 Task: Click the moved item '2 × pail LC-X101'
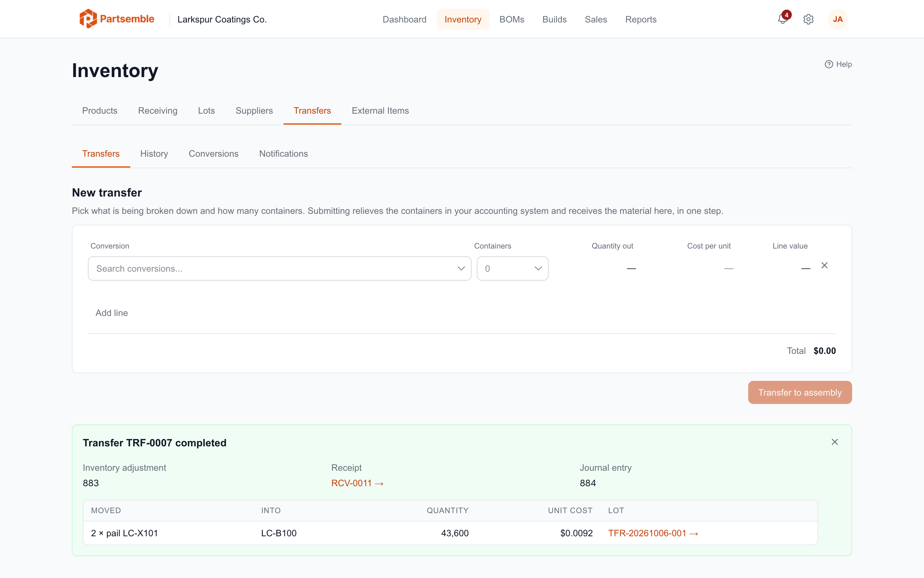[x=124, y=533]
